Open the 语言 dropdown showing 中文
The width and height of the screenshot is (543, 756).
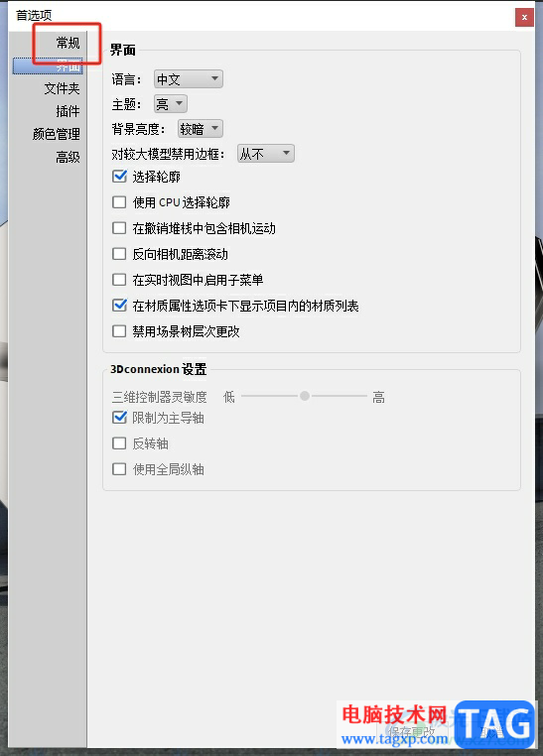pos(188,79)
